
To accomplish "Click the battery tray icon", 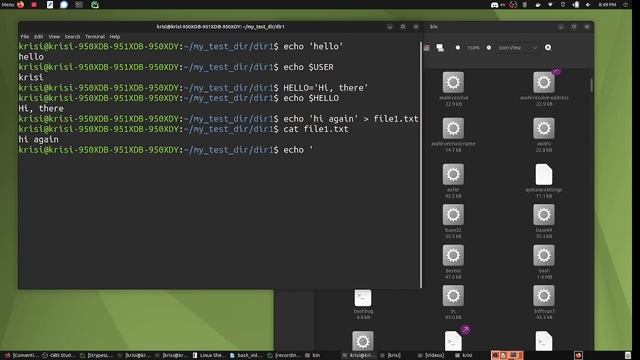I will (576, 4).
